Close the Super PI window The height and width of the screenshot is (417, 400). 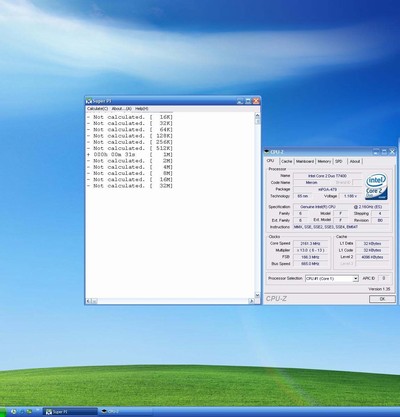256,101
